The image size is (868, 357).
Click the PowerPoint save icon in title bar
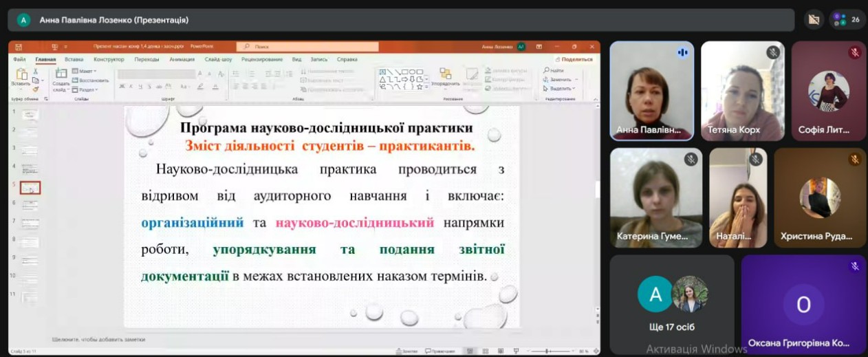pos(19,47)
